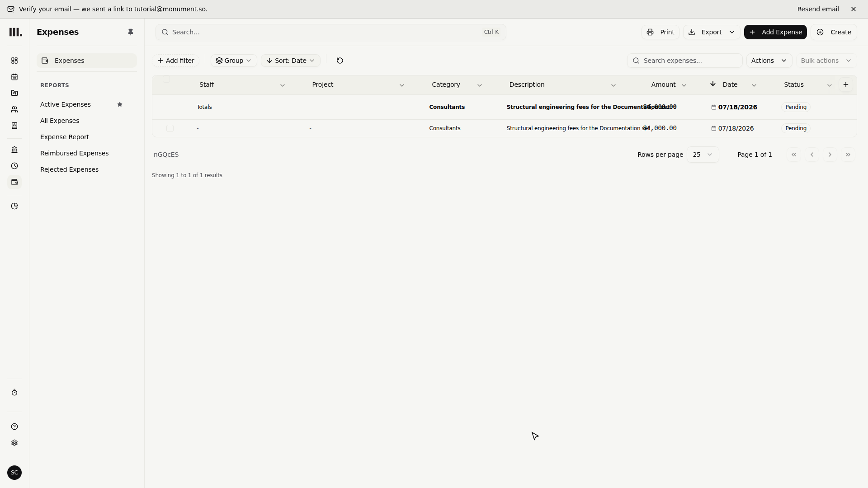Screen dimensions: 868x488
Task: Click Add filter button
Action: click(176, 61)
